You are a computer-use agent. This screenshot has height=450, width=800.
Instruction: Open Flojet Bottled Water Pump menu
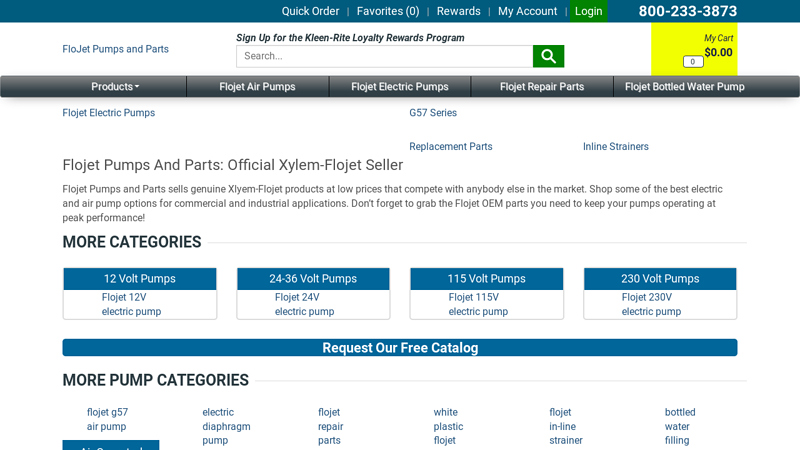[685, 87]
